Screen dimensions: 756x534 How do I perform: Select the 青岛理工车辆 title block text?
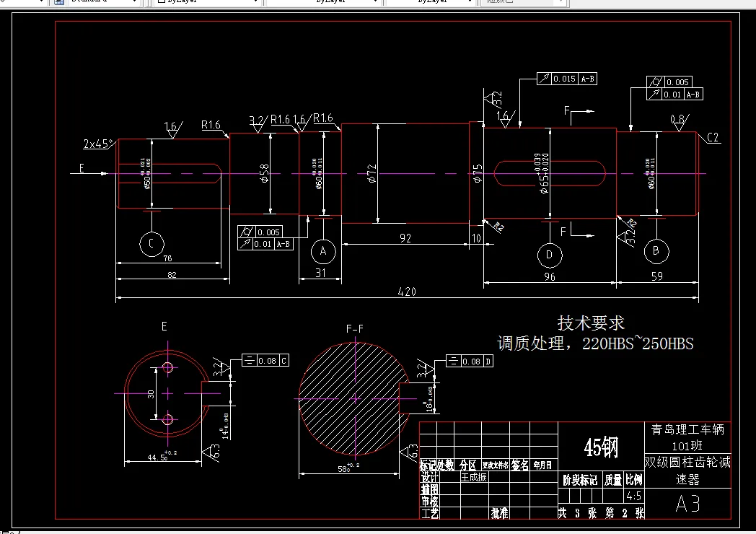pos(687,429)
